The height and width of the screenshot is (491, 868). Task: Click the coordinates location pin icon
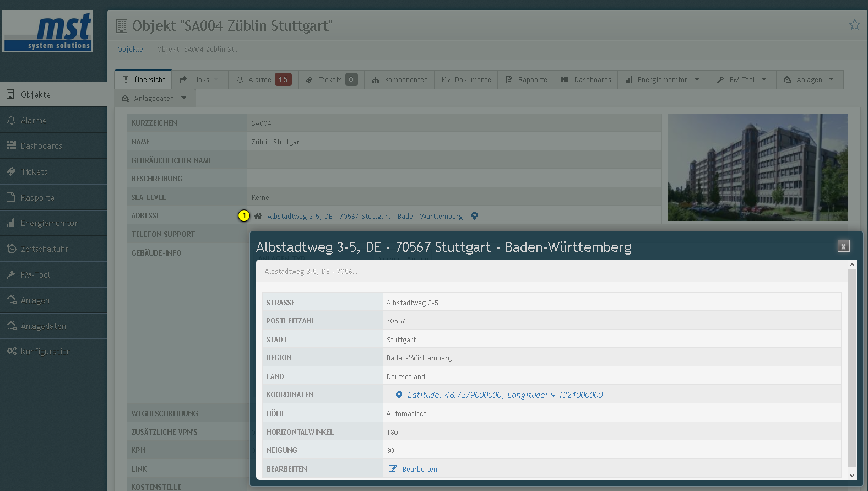(399, 395)
